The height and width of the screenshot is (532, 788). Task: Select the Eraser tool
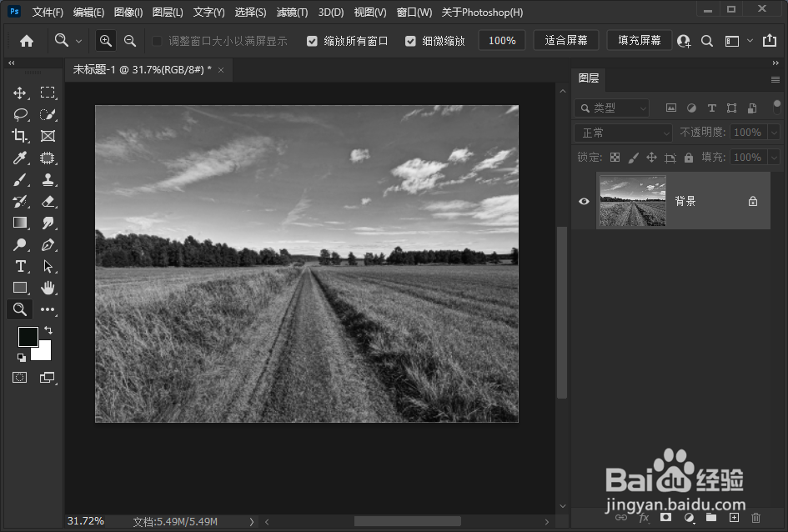48,202
